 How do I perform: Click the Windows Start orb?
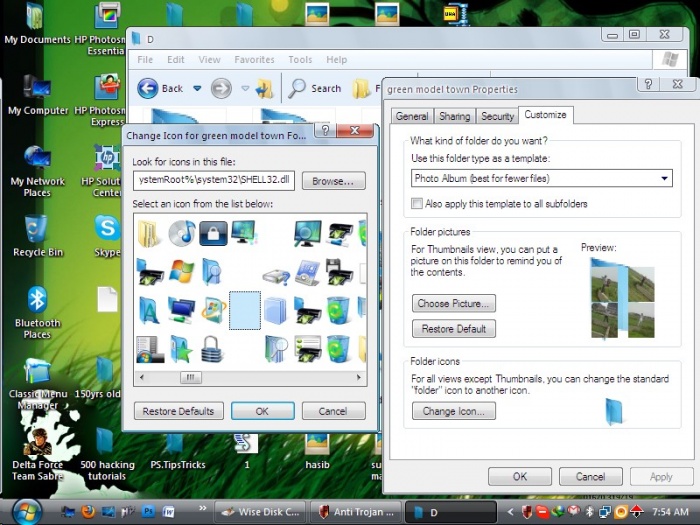pyautogui.click(x=27, y=512)
